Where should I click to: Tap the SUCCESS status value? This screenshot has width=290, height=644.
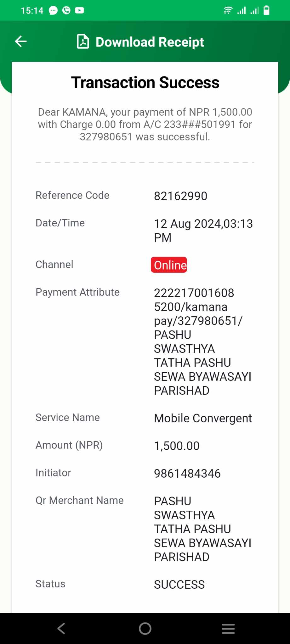(x=179, y=585)
